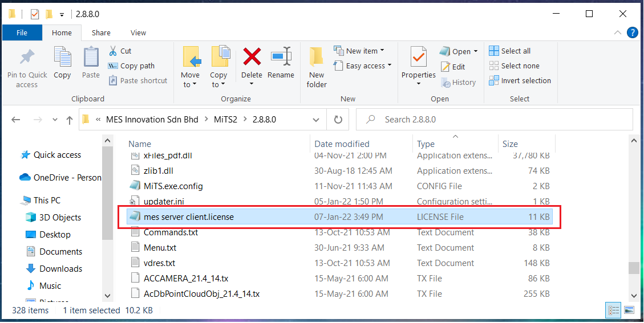Open Properties of selected file
Image resolution: width=644 pixels, height=323 pixels.
[419, 67]
